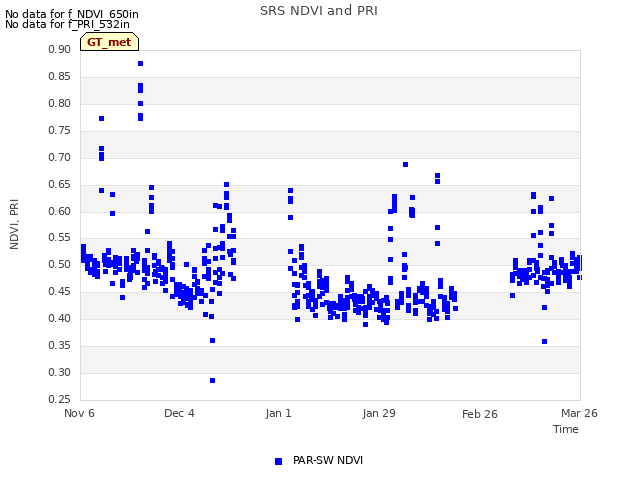Click the x-axis title Time
The image size is (640, 480).
[x=566, y=429]
